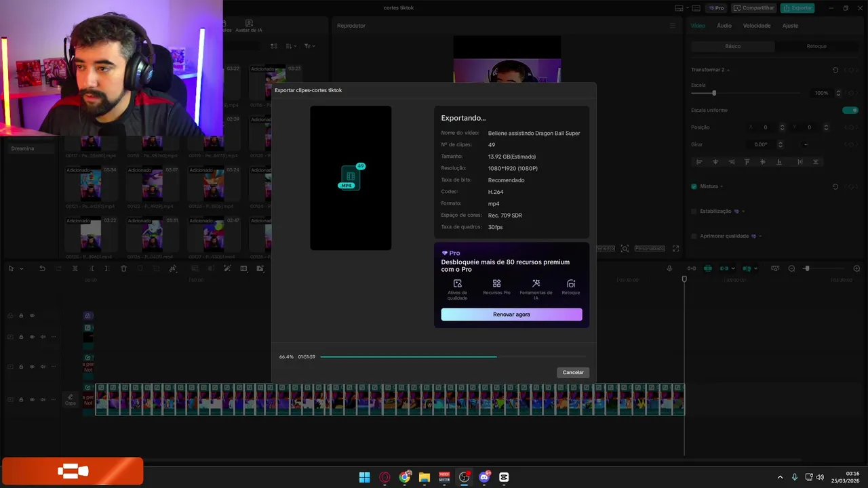Viewport: 868px width, 488px height.
Task: Click the magic wand enhance icon
Action: click(x=227, y=268)
